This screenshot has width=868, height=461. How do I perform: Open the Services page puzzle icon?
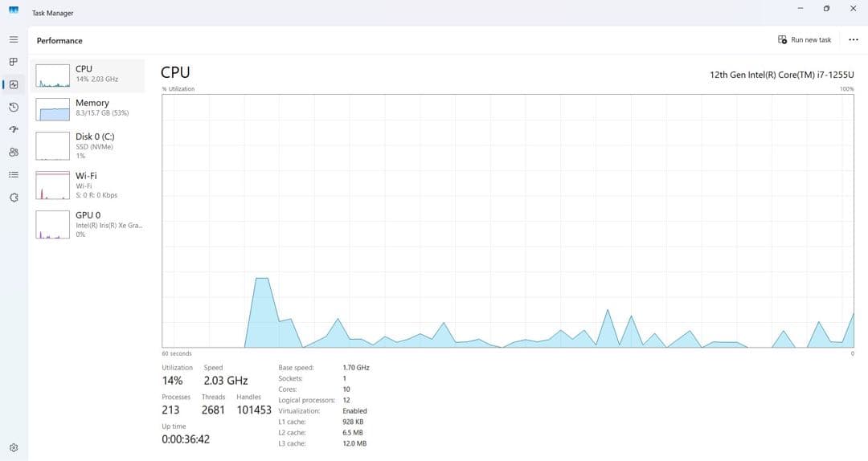click(14, 197)
